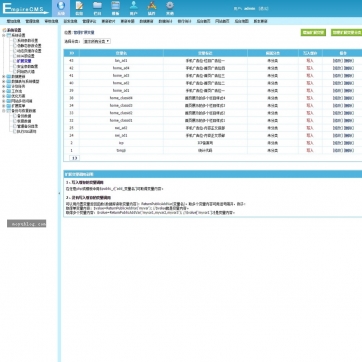Open the 后台首页 menu item
This screenshot has height=362, width=362.
[x=203, y=21]
